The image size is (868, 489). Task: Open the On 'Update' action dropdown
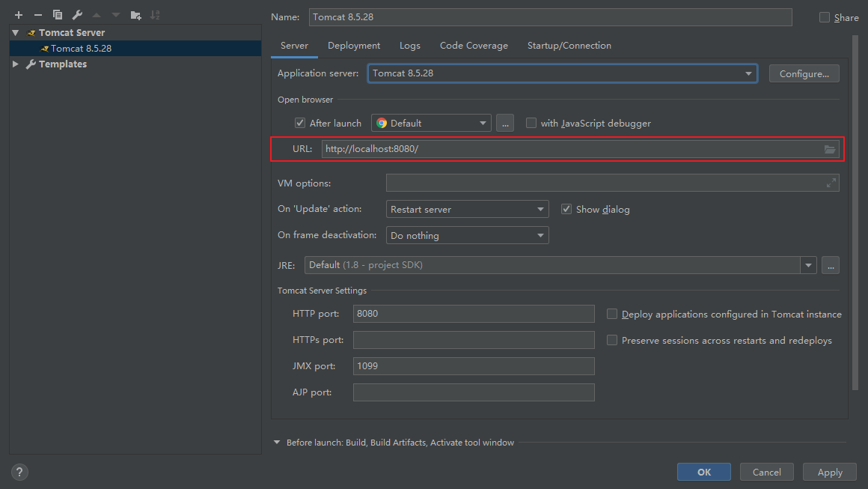tap(467, 210)
